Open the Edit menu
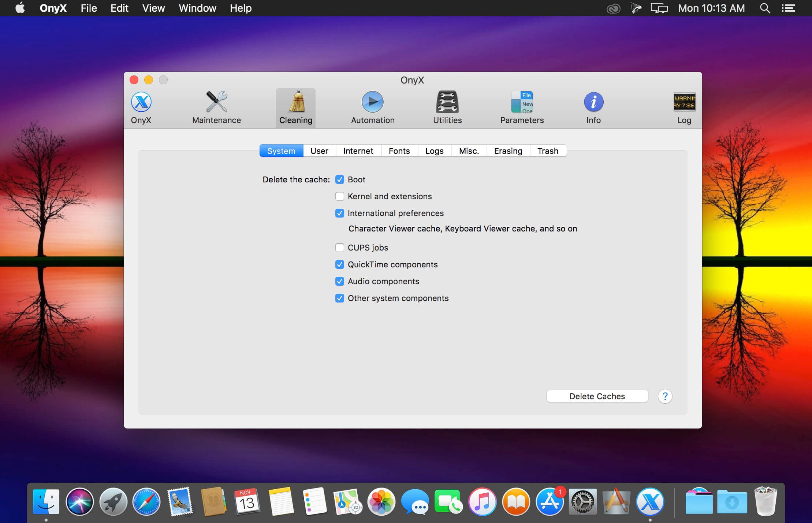This screenshot has width=812, height=523. click(x=119, y=8)
